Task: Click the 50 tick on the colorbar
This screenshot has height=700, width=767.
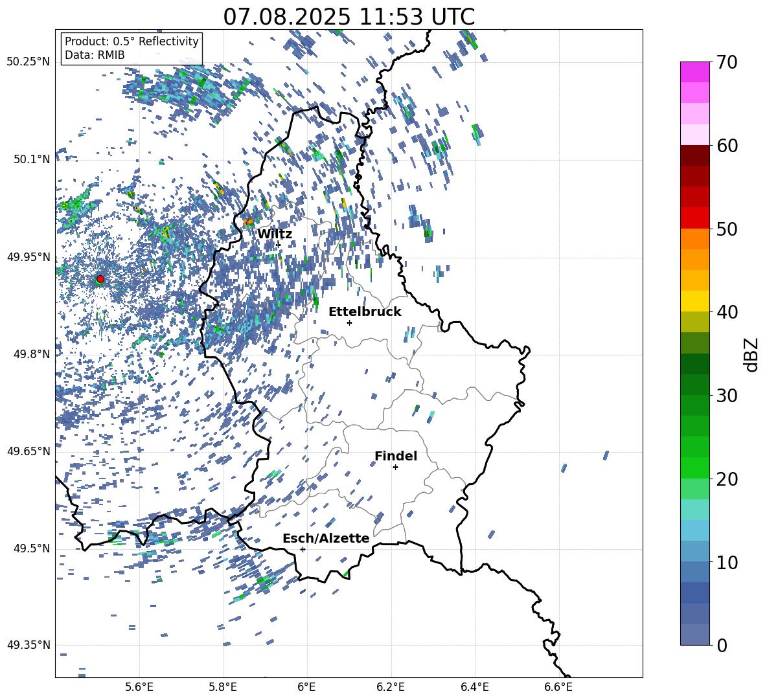Action: pyautogui.click(x=727, y=229)
